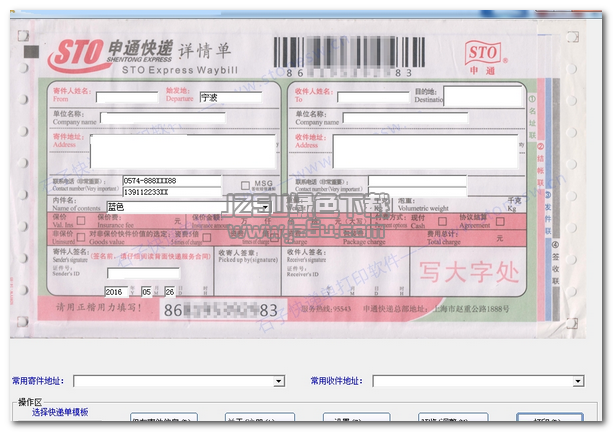Click the 选择快递单模板 link
This screenshot has height=432, width=613.
pyautogui.click(x=60, y=412)
